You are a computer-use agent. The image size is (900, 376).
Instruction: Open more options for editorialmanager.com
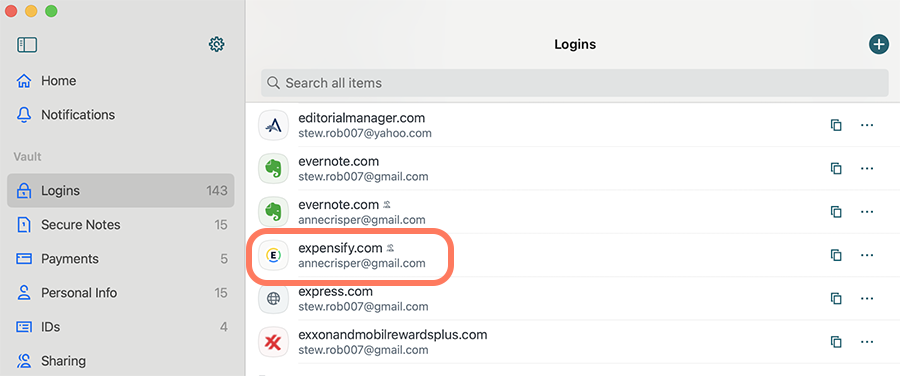coord(867,125)
